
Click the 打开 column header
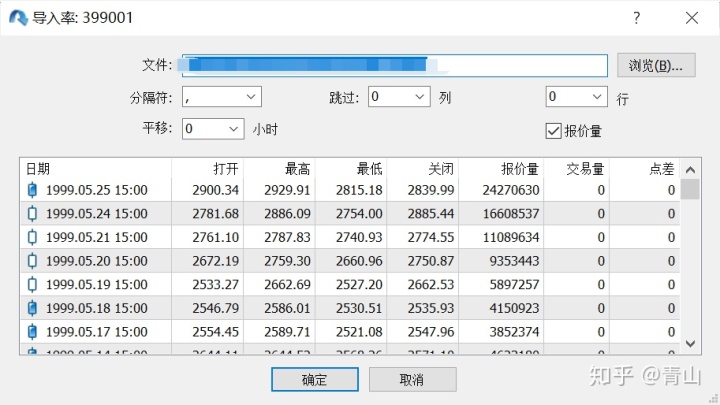point(208,169)
